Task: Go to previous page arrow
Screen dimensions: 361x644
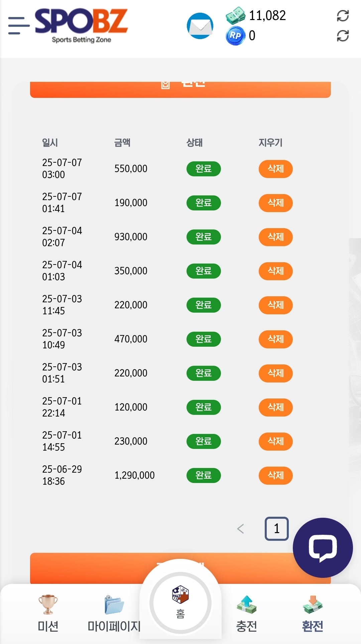Action: tap(240, 529)
